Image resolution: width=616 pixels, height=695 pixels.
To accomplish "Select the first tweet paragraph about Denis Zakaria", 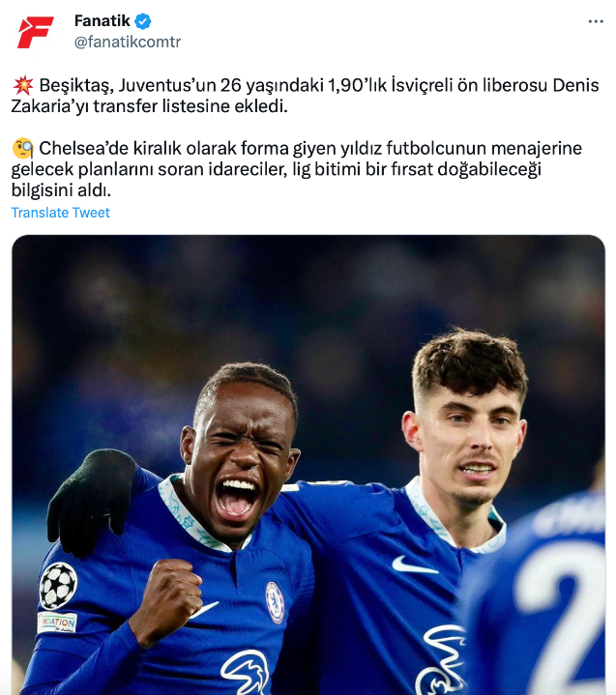I will (x=306, y=96).
